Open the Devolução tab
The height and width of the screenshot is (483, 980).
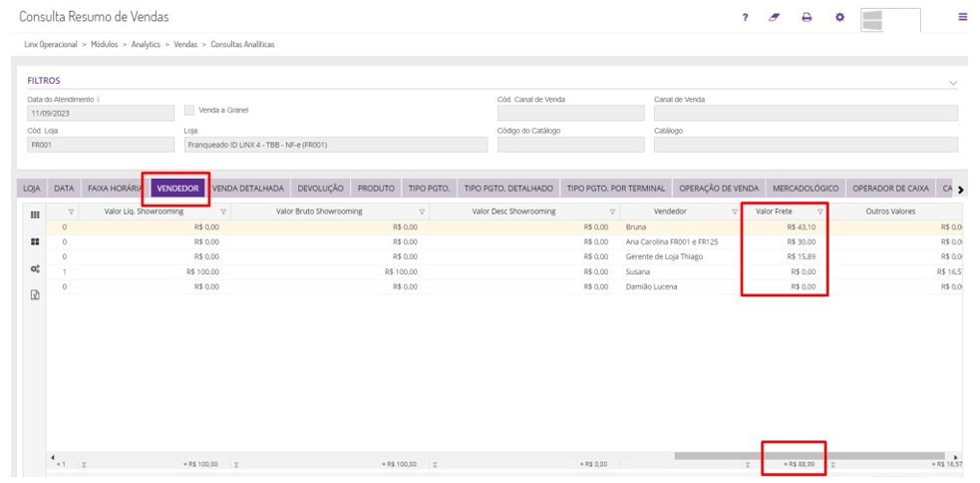[x=321, y=189]
